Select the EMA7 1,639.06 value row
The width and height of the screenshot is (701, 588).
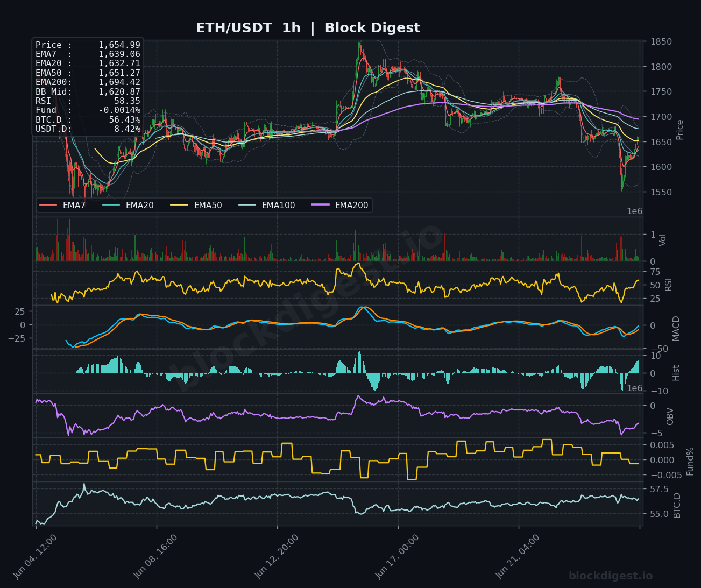(88, 54)
